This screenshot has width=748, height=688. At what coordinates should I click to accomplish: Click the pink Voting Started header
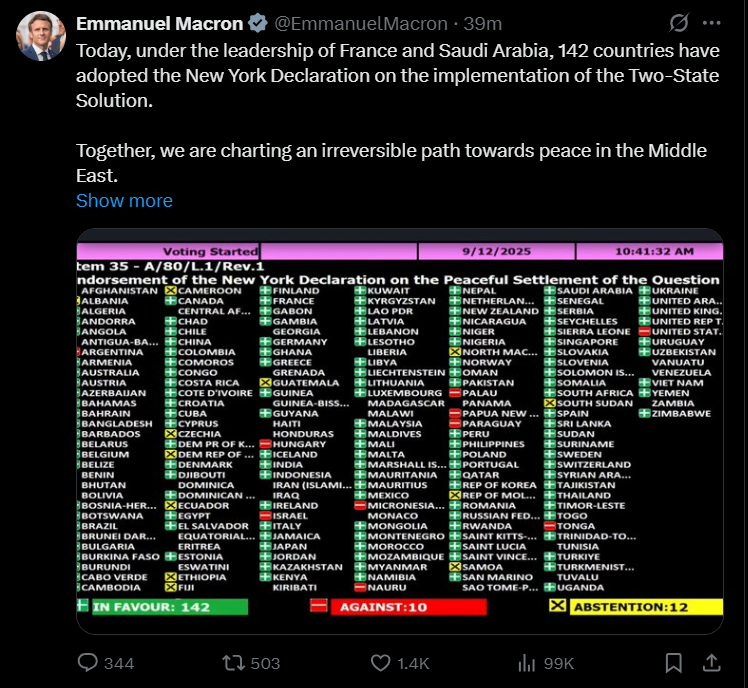coord(210,251)
